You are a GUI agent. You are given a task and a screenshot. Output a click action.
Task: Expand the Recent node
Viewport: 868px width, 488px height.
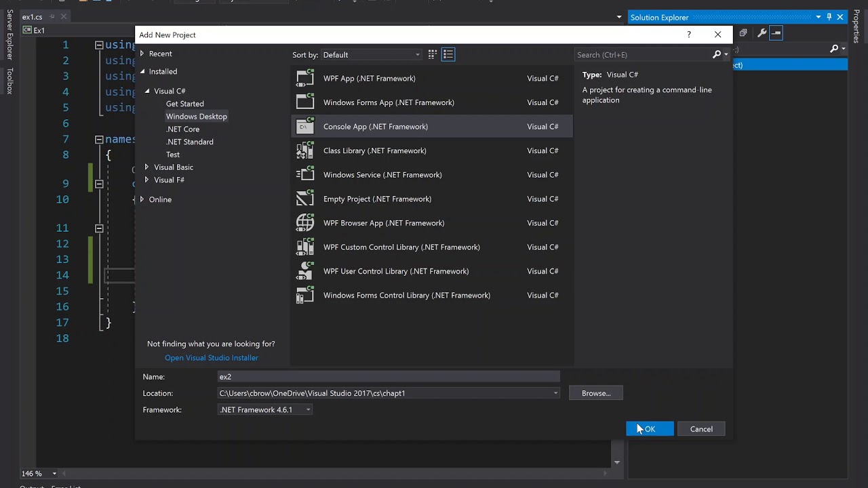[x=142, y=54]
